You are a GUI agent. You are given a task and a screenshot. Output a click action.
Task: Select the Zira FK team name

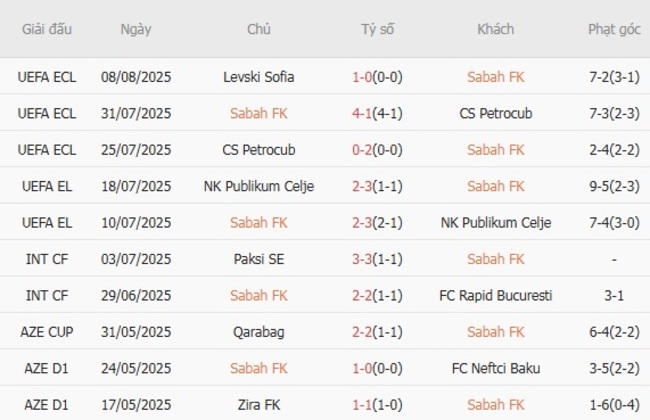pos(259,405)
